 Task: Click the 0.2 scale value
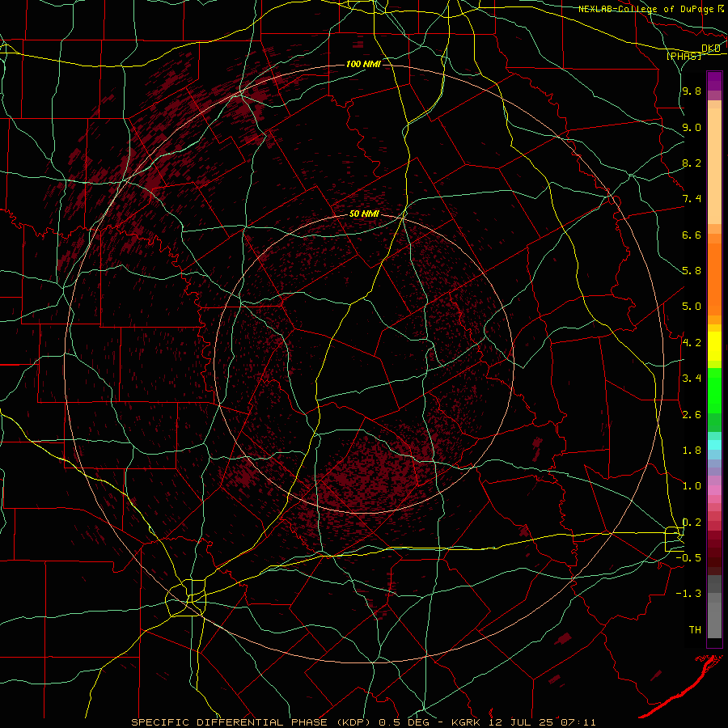(692, 523)
